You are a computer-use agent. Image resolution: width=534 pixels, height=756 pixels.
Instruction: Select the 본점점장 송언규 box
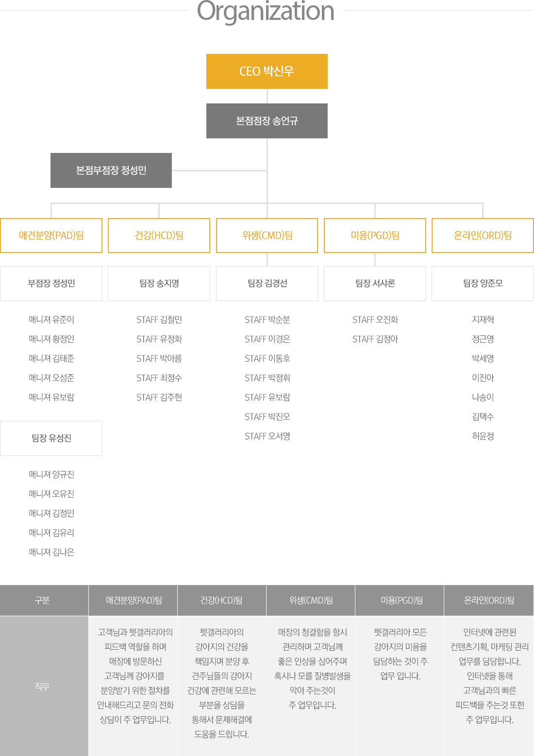coord(267,121)
